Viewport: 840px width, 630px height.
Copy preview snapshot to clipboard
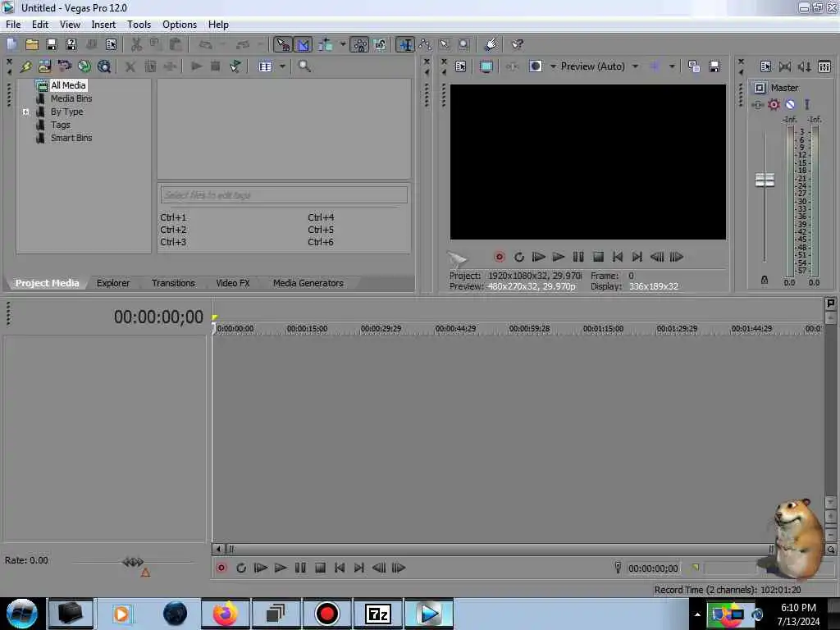tap(694, 66)
